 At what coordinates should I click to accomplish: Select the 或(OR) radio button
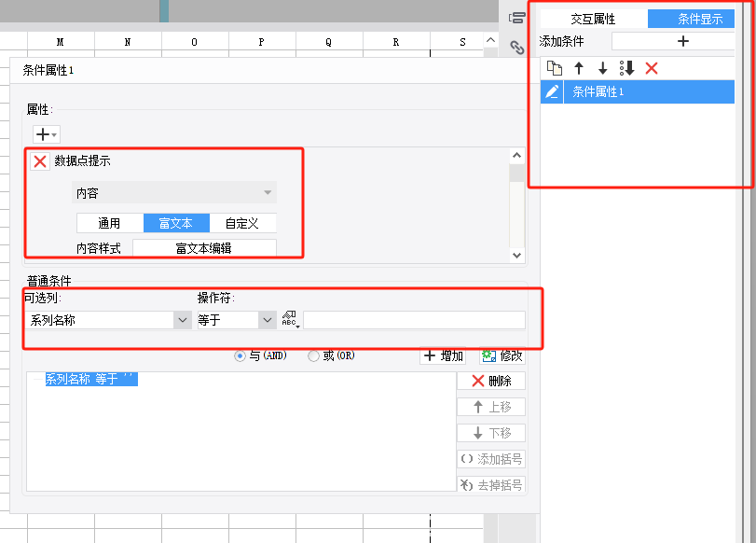tap(313, 356)
